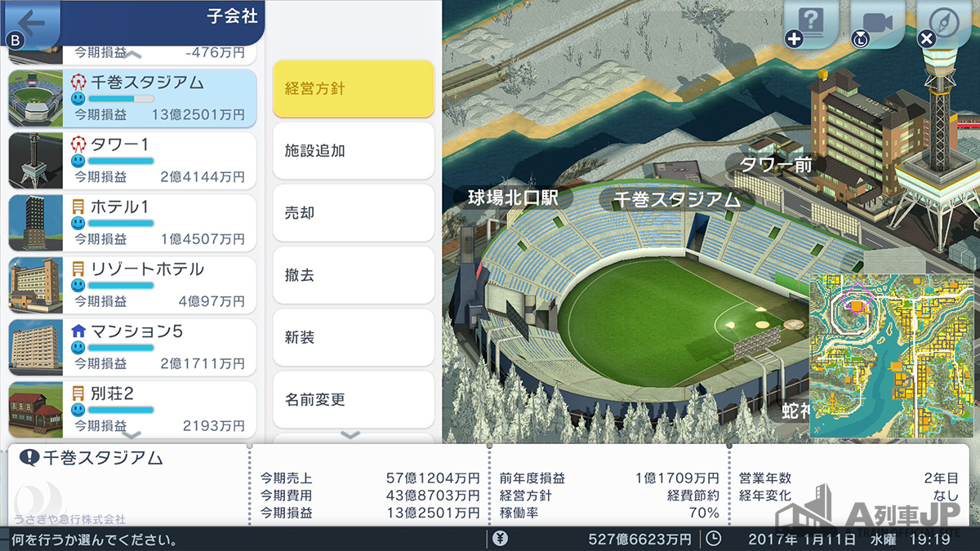Image resolution: width=980 pixels, height=551 pixels.
Task: Choose the 売却 option
Action: (x=353, y=213)
